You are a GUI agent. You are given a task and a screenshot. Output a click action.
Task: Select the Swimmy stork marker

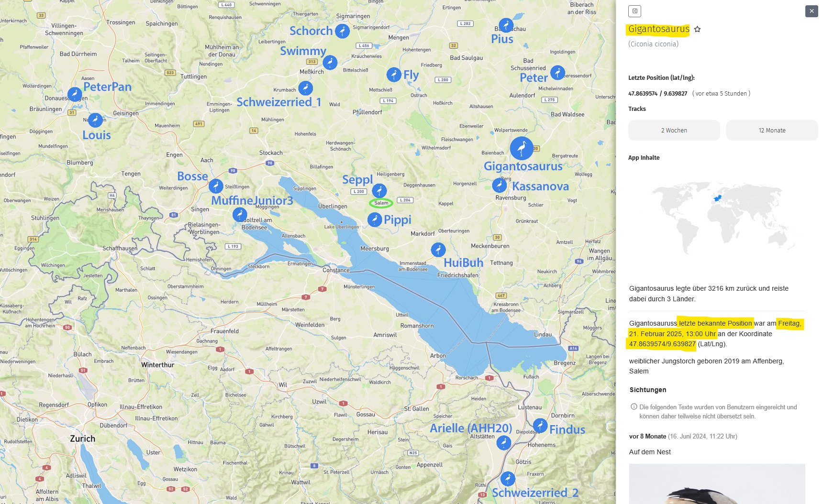click(330, 62)
